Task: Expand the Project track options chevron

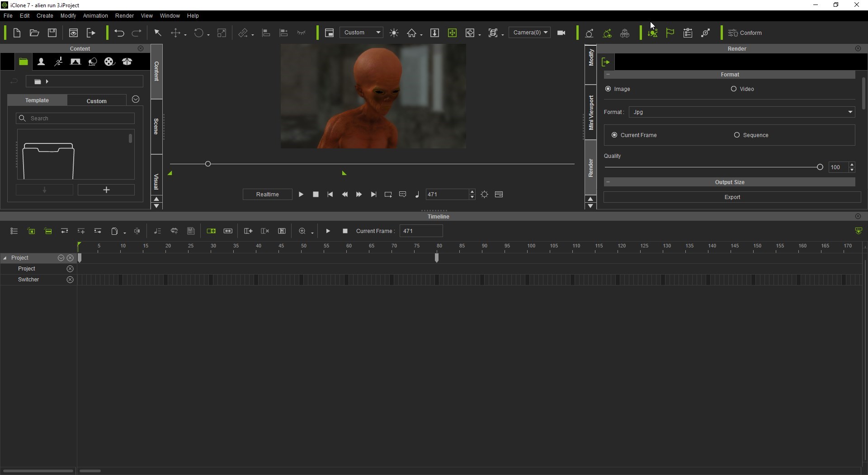Action: tap(61, 258)
